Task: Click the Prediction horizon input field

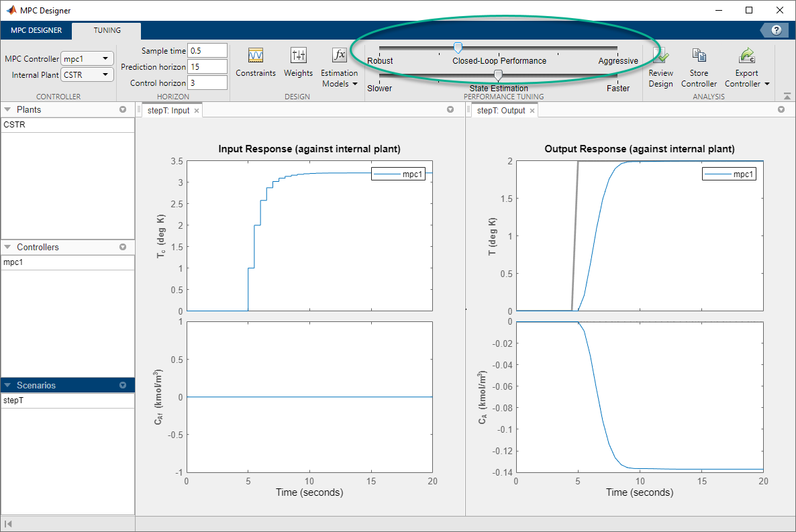Action: click(207, 66)
